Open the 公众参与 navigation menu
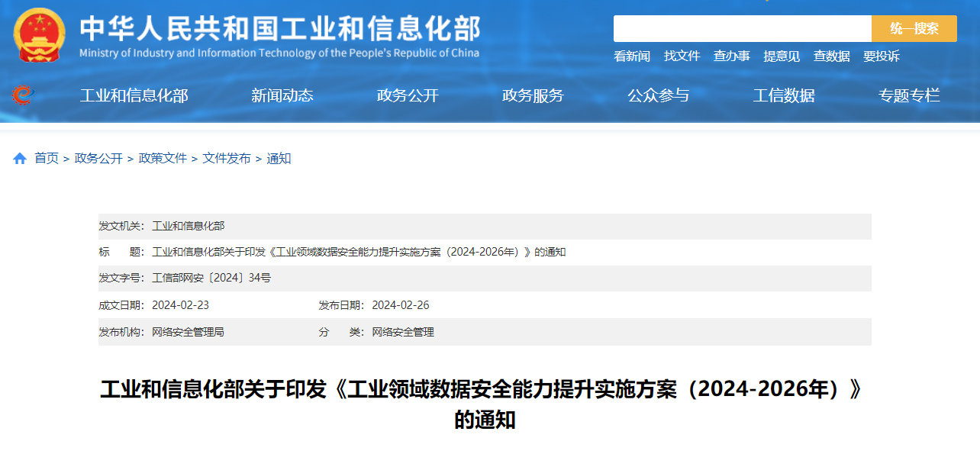This screenshot has width=980, height=454. [x=658, y=95]
